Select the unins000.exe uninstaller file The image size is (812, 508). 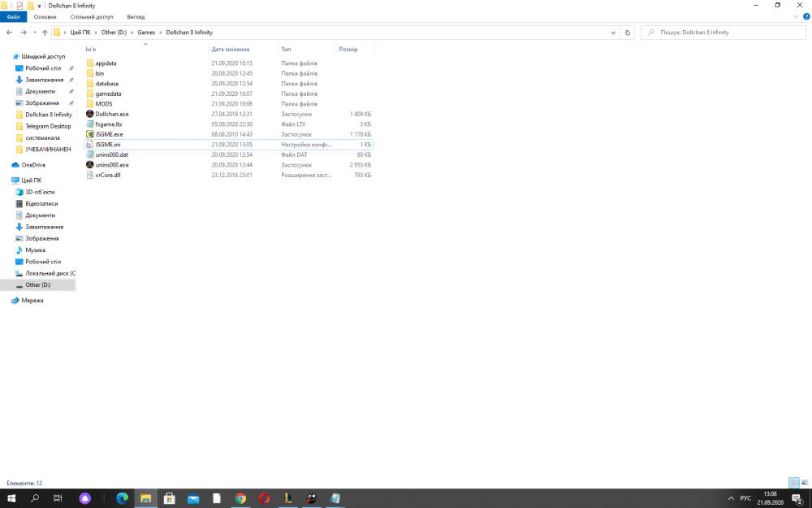click(x=111, y=165)
